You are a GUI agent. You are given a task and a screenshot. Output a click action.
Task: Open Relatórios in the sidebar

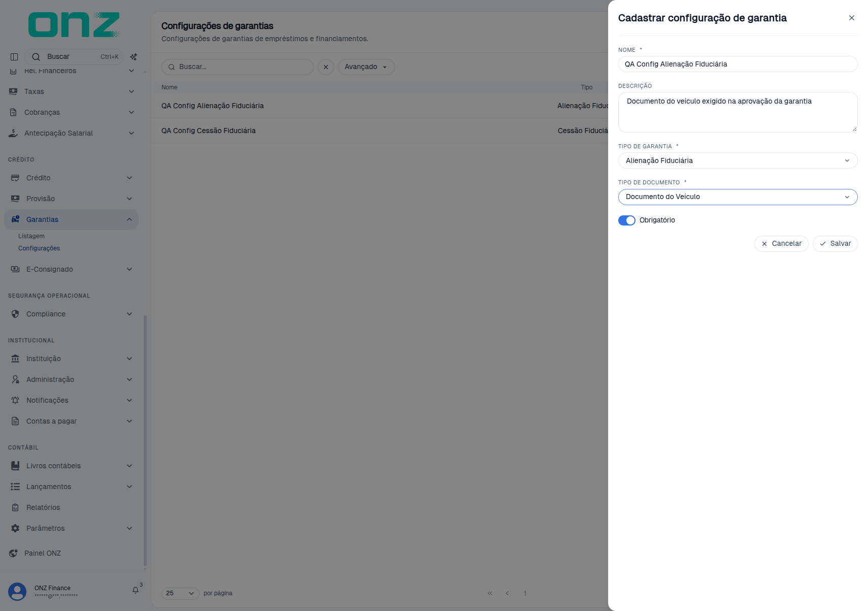tap(43, 507)
